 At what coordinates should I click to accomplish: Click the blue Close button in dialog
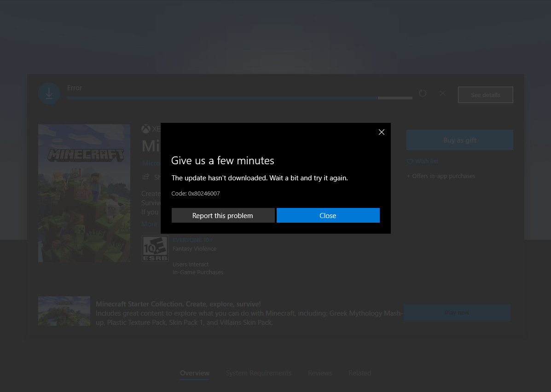(x=328, y=215)
